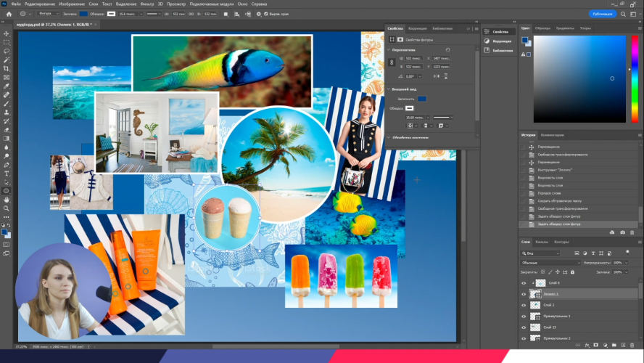Click the Home icon in options bar
Viewport: 644px width, 363px height.
tap(9, 14)
